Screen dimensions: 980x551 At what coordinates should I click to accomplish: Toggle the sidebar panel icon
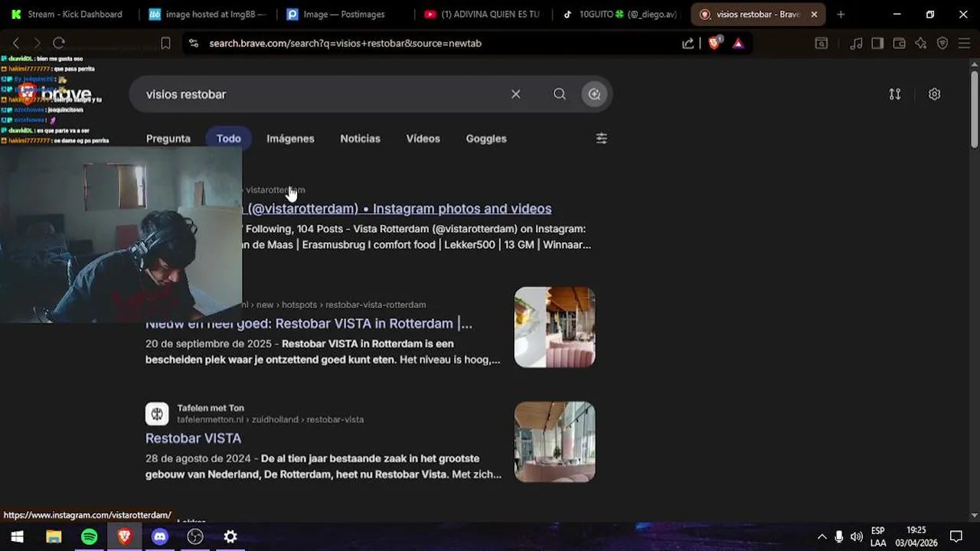(x=877, y=44)
